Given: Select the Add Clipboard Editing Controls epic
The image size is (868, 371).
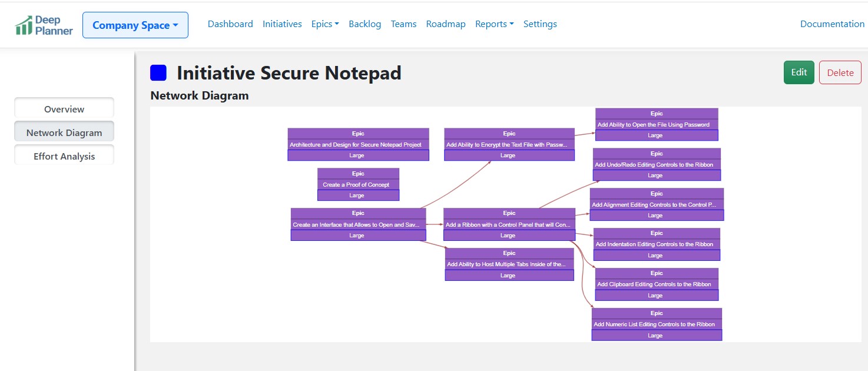Looking at the screenshot, I should 656,284.
